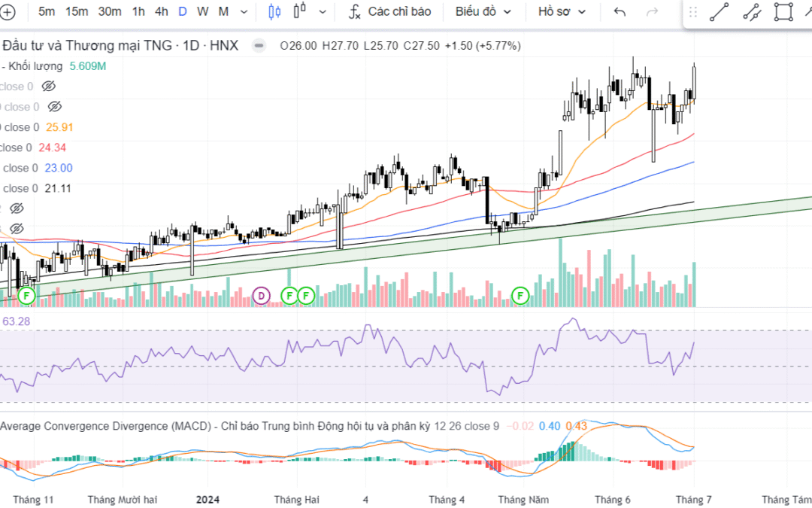Select the trend line drawing tool
812x508 pixels.
[x=719, y=11]
